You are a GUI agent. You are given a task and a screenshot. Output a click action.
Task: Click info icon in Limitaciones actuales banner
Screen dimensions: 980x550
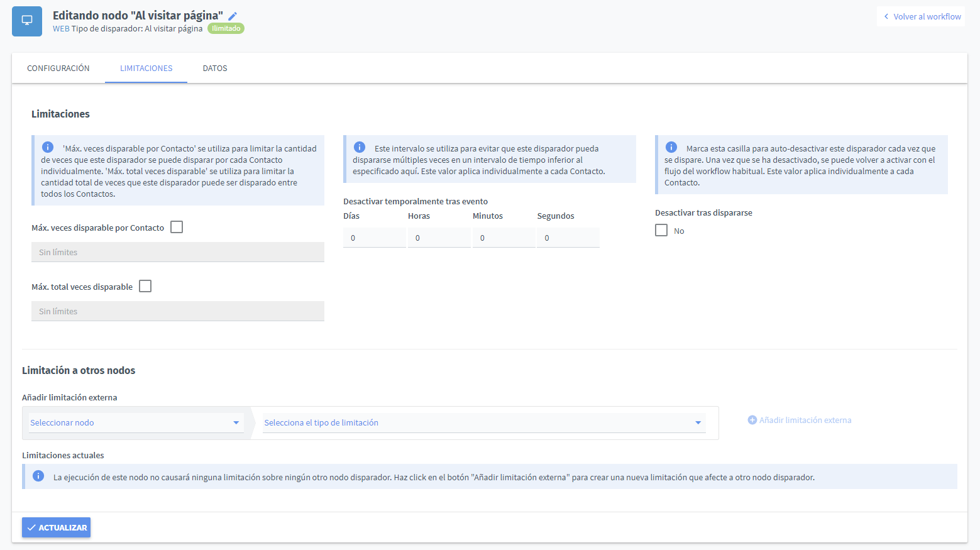click(x=38, y=476)
